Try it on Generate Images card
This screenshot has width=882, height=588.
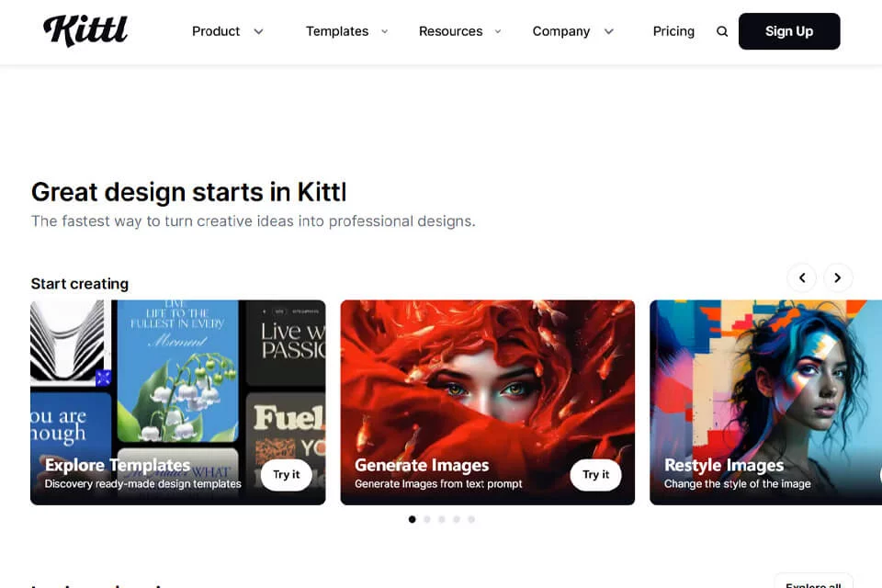coord(595,475)
